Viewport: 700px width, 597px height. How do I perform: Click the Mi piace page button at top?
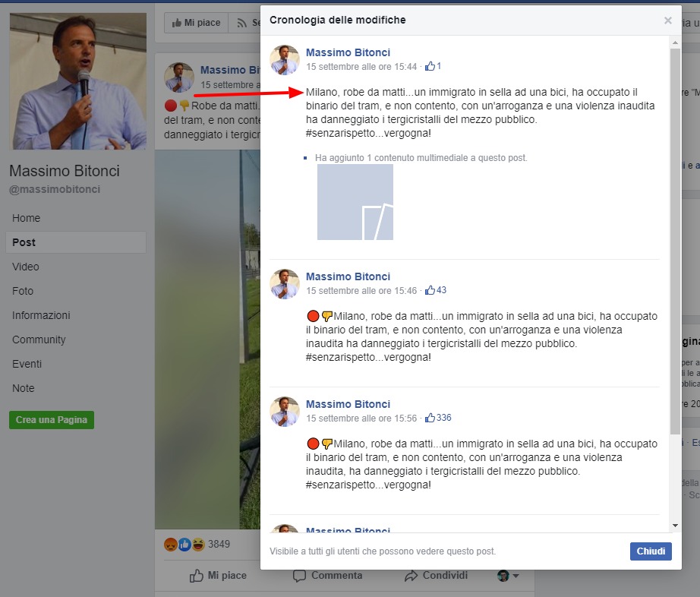(197, 23)
